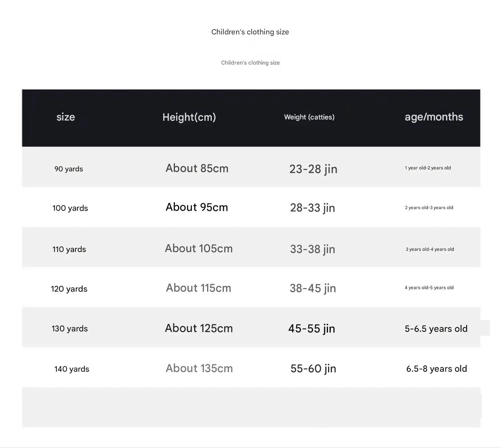Click '2 years old-3 years old' cell
The height and width of the screenshot is (448, 501).
(x=429, y=208)
